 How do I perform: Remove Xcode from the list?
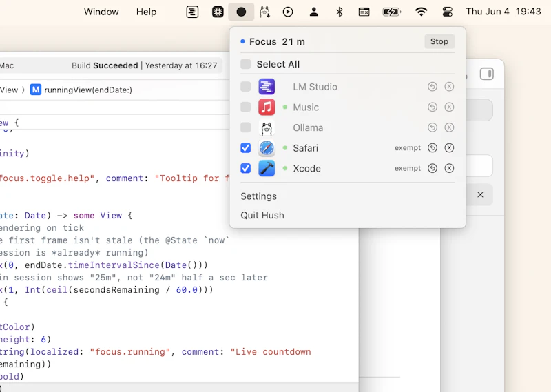(x=449, y=168)
